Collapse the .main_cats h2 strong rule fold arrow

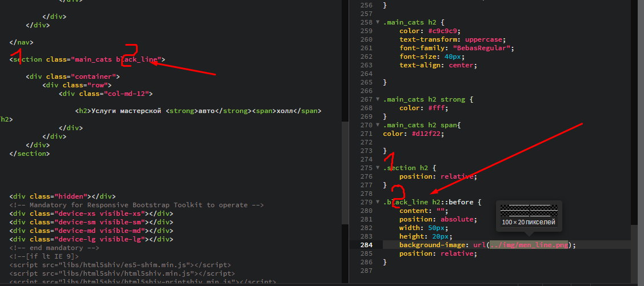pos(378,99)
